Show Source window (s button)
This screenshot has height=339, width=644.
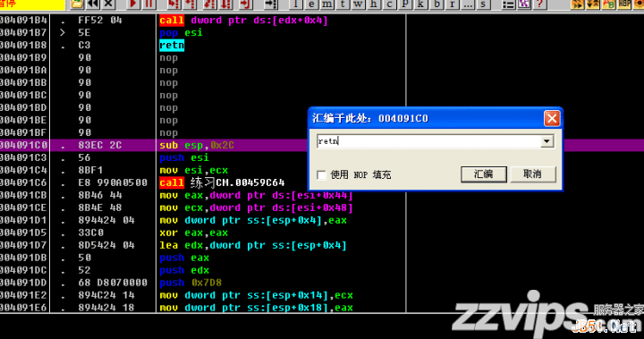[x=483, y=4]
